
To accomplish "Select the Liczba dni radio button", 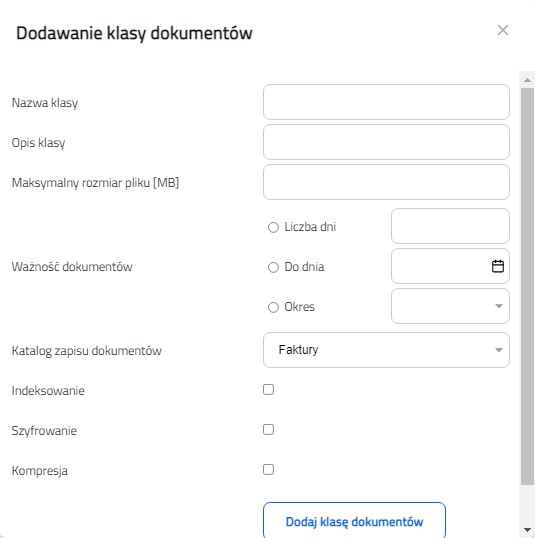I will tap(273, 227).
